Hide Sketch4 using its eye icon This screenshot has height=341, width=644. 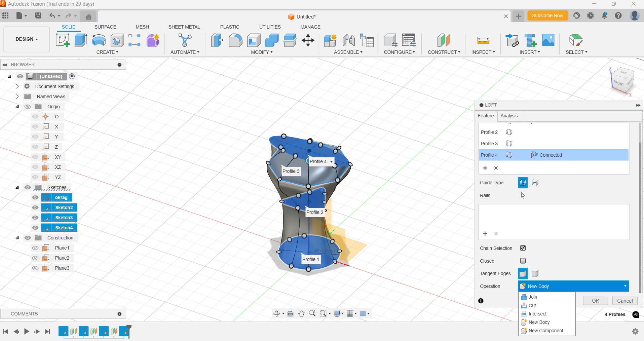pos(35,228)
